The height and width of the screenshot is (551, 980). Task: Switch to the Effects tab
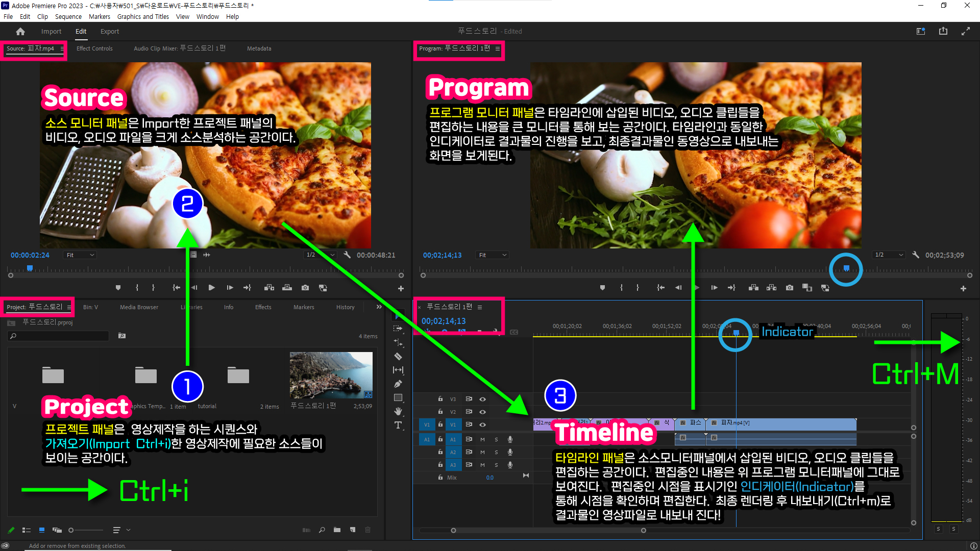click(x=263, y=307)
